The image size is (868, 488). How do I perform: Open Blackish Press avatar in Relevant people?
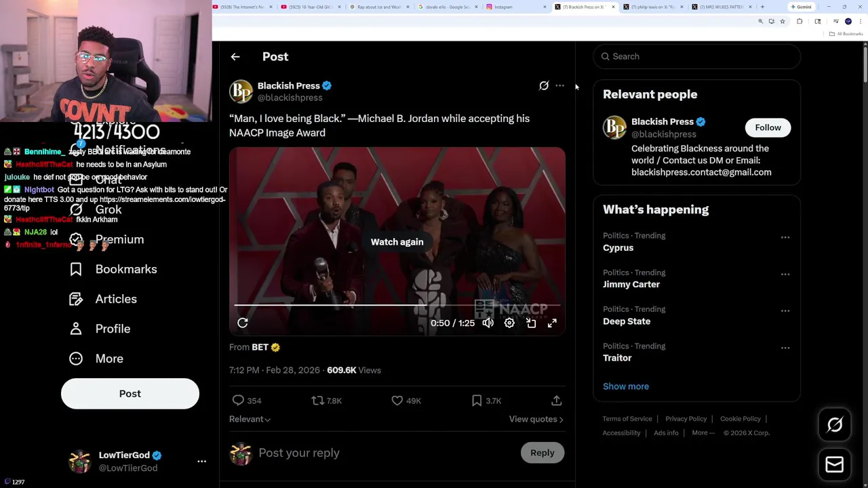click(x=614, y=127)
